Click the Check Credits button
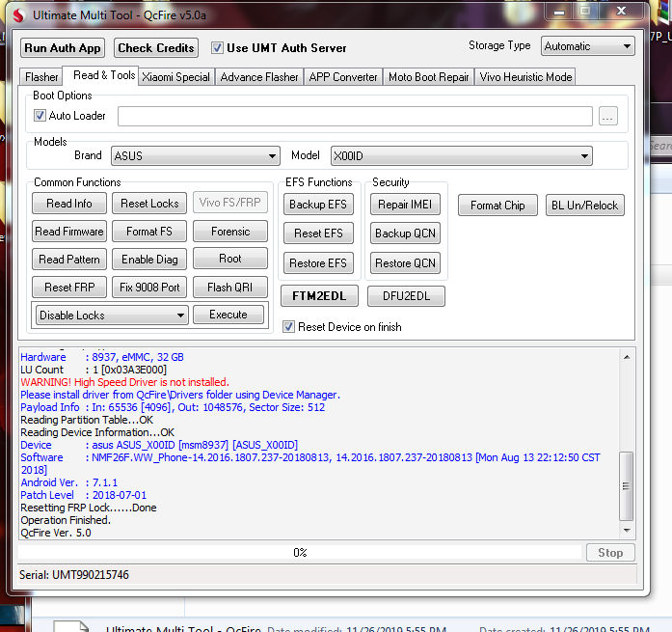This screenshot has width=672, height=632. tap(156, 48)
